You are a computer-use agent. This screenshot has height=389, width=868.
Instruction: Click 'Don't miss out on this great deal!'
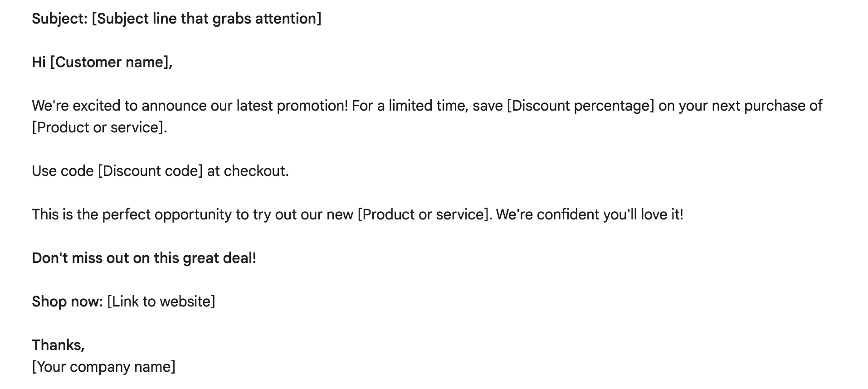pos(144,258)
